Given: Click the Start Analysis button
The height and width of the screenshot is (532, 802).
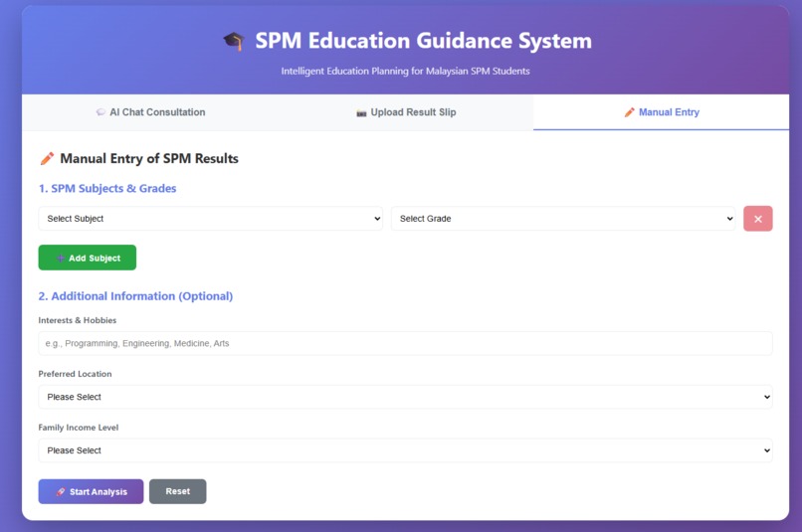Looking at the screenshot, I should [x=91, y=491].
